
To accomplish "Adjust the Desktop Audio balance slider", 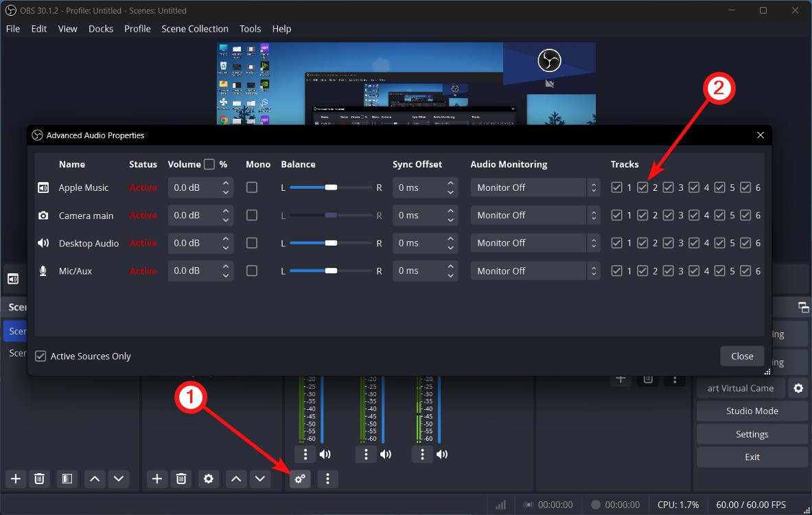I will pos(331,243).
